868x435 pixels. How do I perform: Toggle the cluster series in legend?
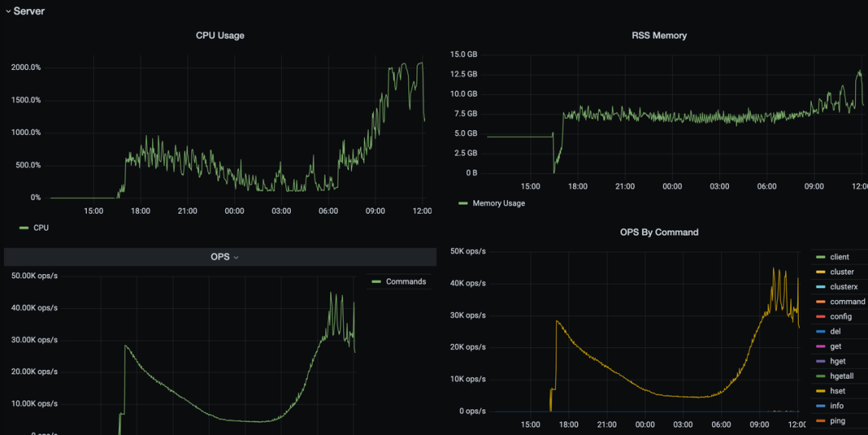pyautogui.click(x=841, y=272)
